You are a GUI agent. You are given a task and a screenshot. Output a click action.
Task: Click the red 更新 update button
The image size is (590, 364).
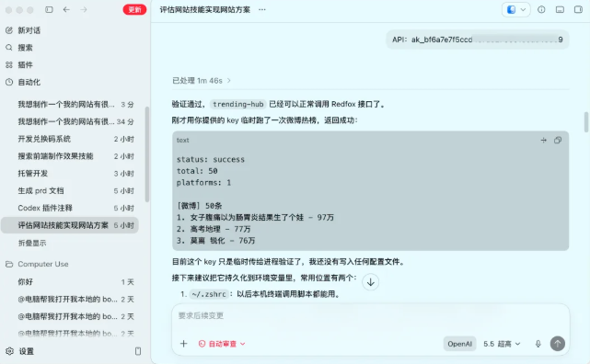pyautogui.click(x=134, y=10)
